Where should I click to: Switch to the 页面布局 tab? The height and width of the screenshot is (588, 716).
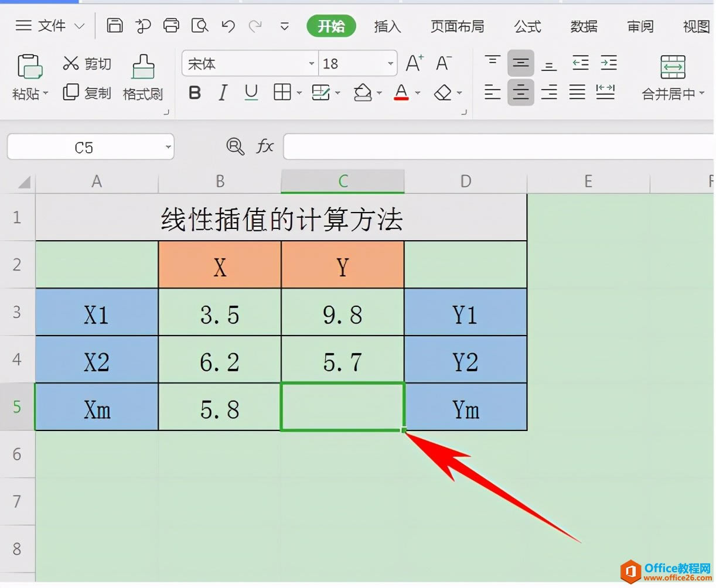coord(458,26)
